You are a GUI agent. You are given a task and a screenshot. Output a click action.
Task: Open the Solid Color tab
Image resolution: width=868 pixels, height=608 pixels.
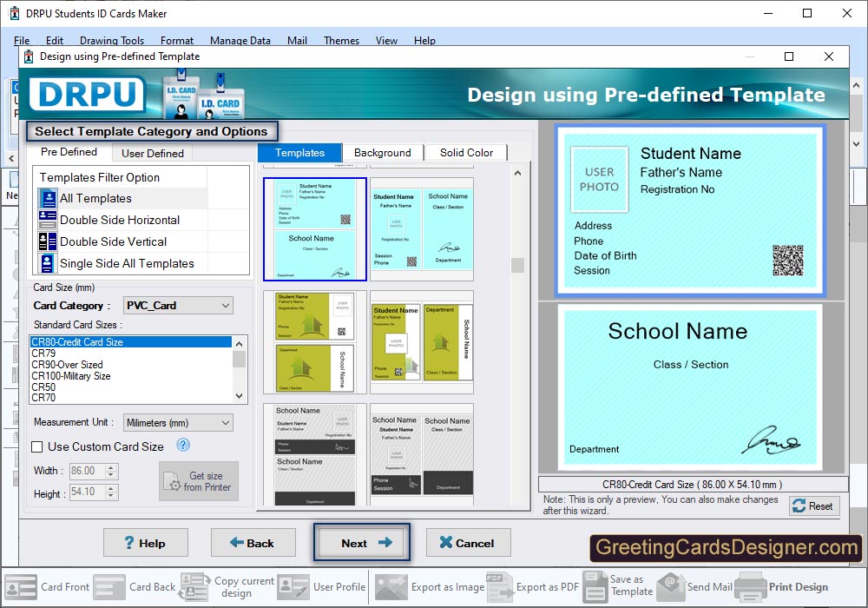coord(466,152)
